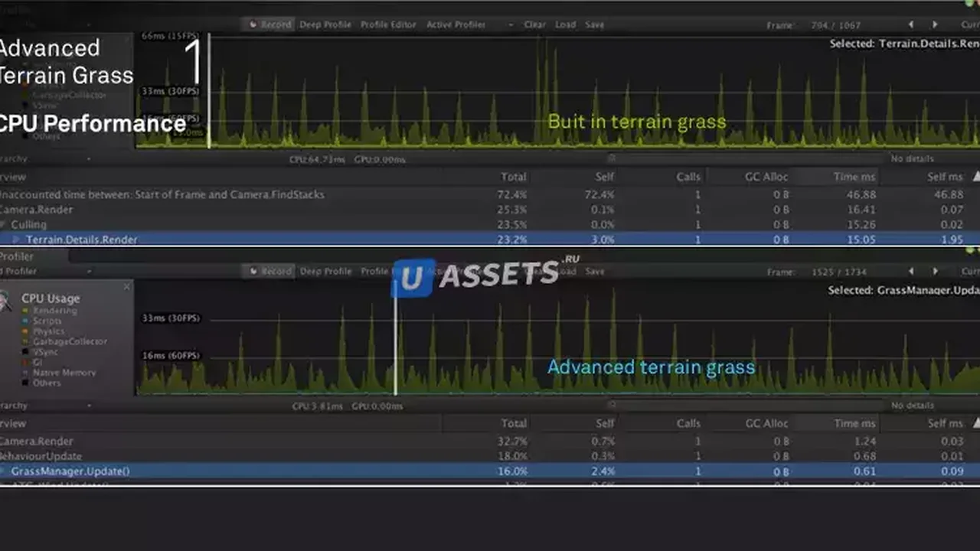
Task: Select the Culling row
Action: [x=490, y=224]
